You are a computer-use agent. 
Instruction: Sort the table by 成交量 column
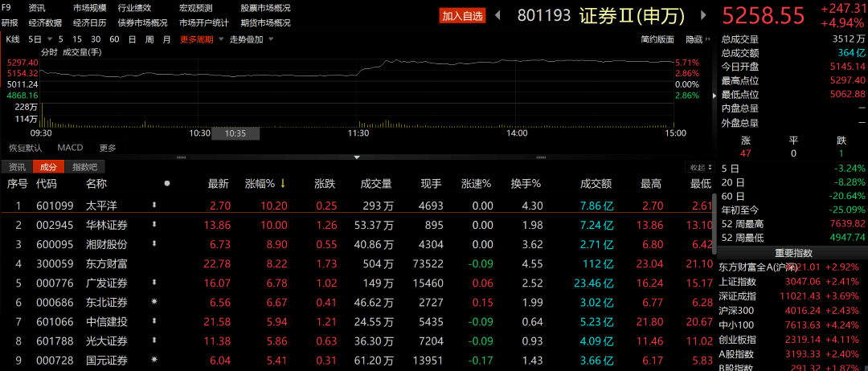[376, 184]
